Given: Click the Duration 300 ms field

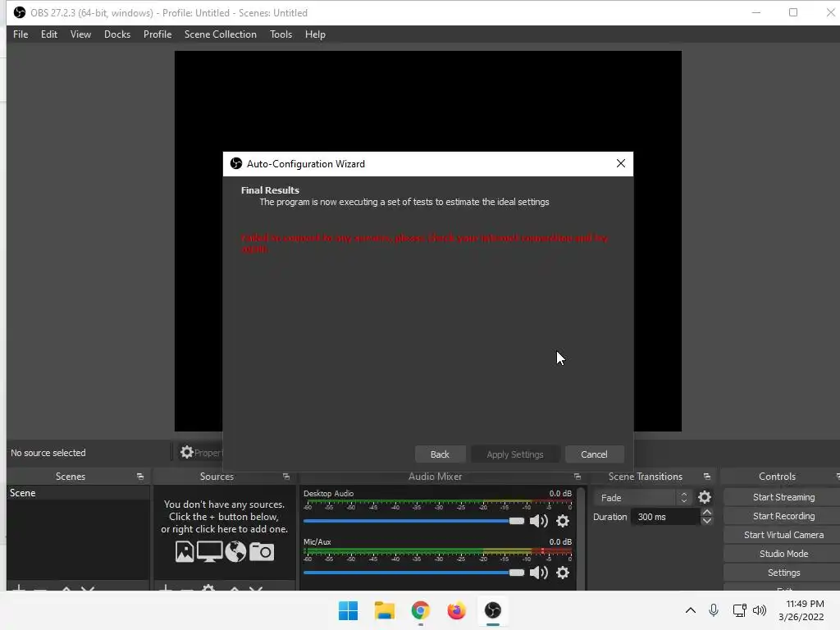Looking at the screenshot, I should pos(666,517).
